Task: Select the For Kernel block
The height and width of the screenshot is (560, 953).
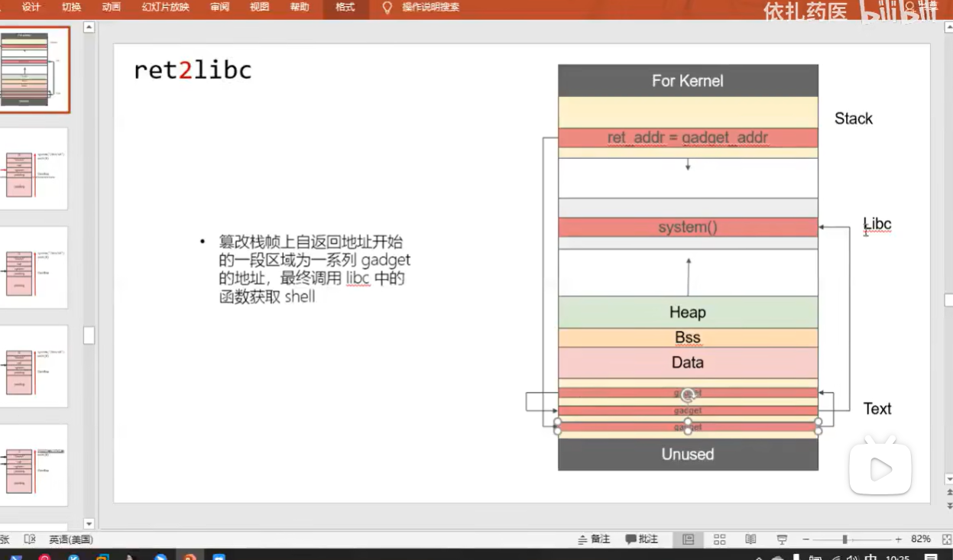Action: (x=688, y=80)
